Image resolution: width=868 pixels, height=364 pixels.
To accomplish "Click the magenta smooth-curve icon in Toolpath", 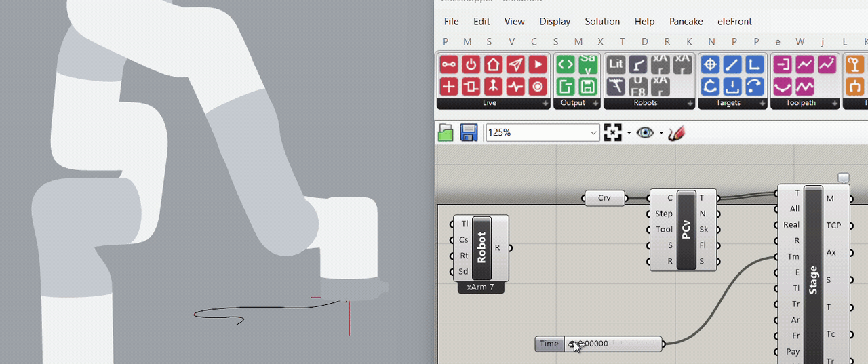I will pyautogui.click(x=783, y=87).
